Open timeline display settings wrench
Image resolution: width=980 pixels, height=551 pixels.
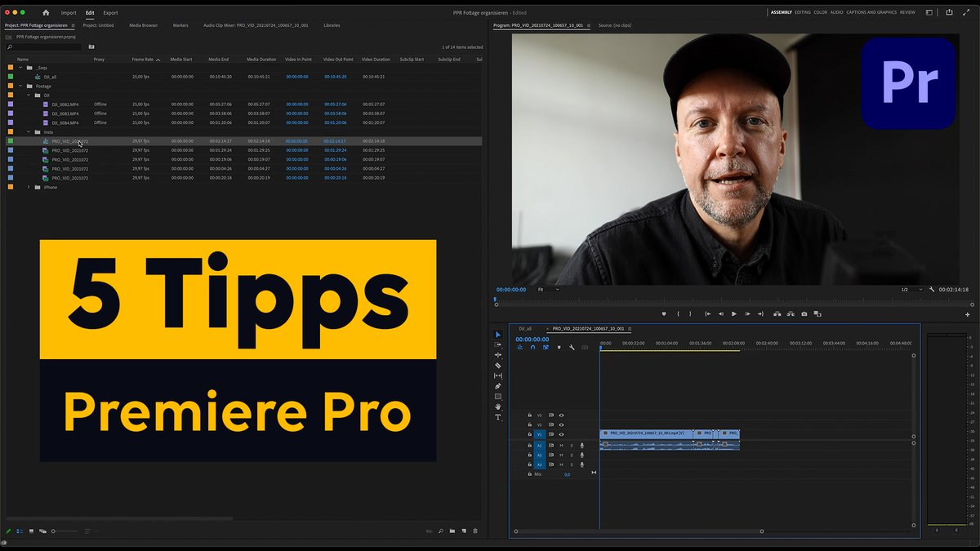click(572, 347)
